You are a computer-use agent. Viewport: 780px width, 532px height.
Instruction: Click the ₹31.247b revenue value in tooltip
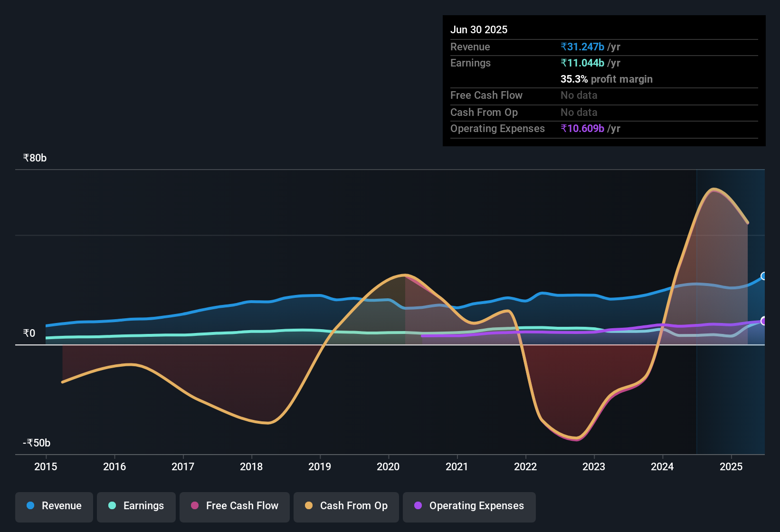582,47
